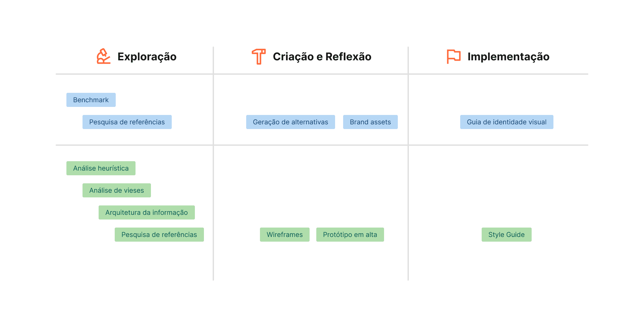
Task: Open the Wireframes tag
Action: [284, 235]
